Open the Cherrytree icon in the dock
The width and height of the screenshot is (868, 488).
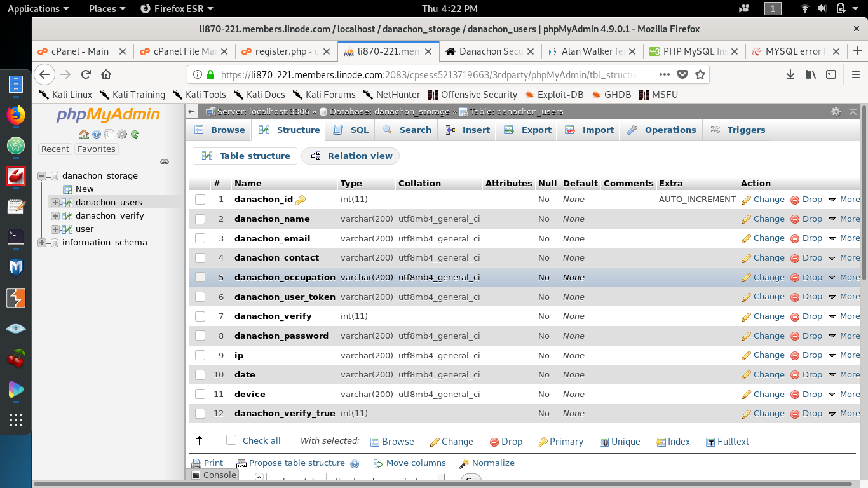(x=16, y=358)
